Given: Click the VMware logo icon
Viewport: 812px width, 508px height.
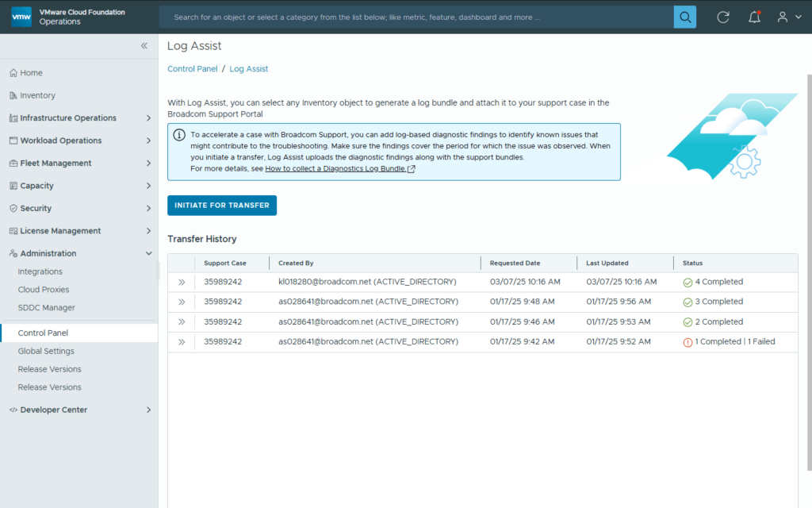Looking at the screenshot, I should [x=21, y=17].
